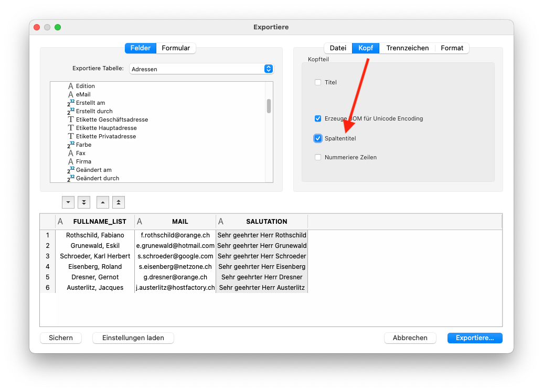The image size is (543, 392).
Task: Click cell Schroeder, Karl Herbert
Action: pyautogui.click(x=95, y=256)
